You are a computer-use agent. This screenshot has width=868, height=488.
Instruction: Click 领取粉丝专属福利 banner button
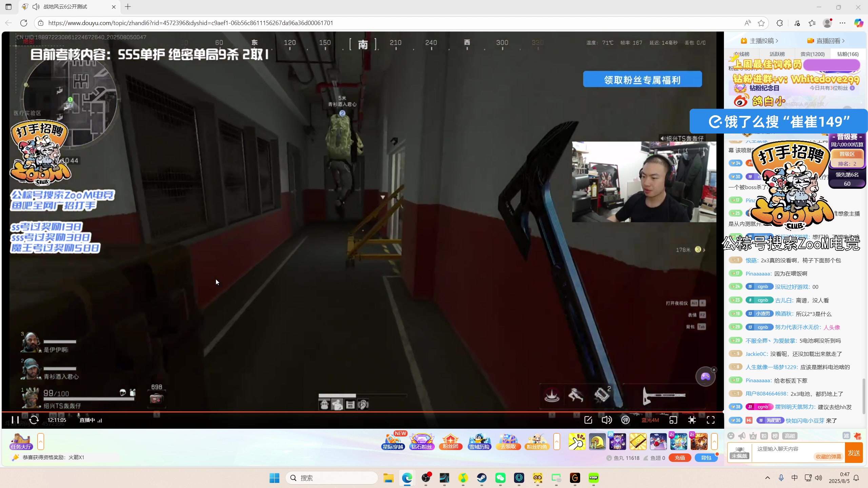point(643,79)
